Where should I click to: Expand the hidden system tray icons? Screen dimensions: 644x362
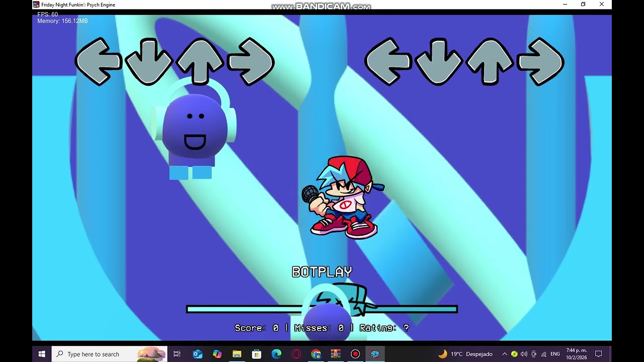[x=505, y=354]
